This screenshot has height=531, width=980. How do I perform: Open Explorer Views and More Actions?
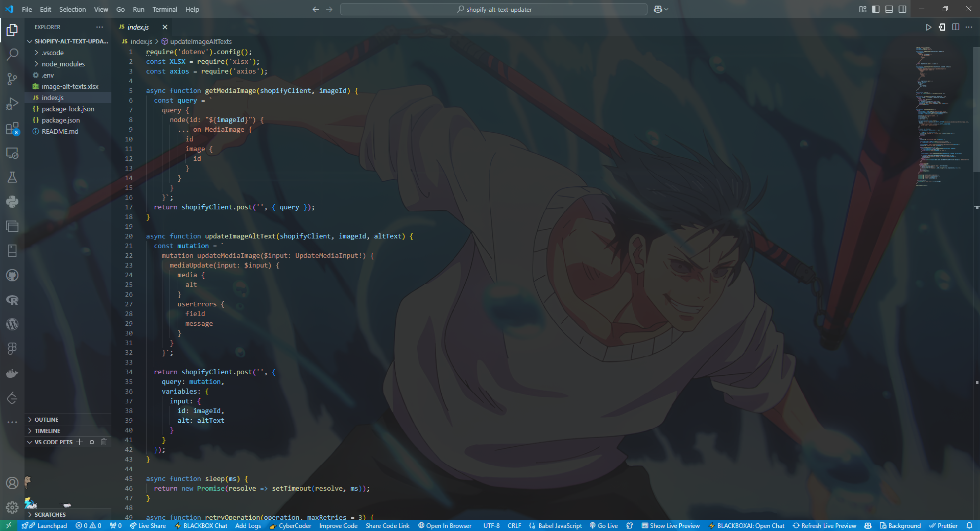point(100,27)
